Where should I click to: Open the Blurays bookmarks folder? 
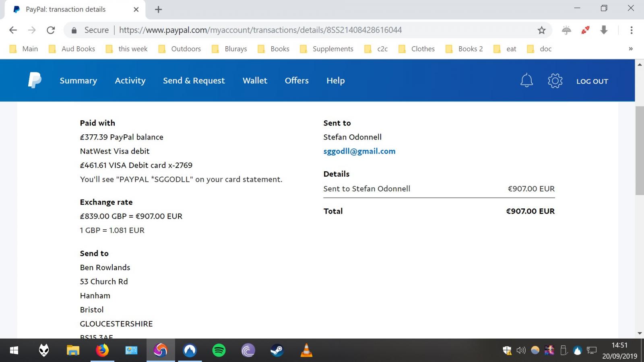tap(229, 49)
